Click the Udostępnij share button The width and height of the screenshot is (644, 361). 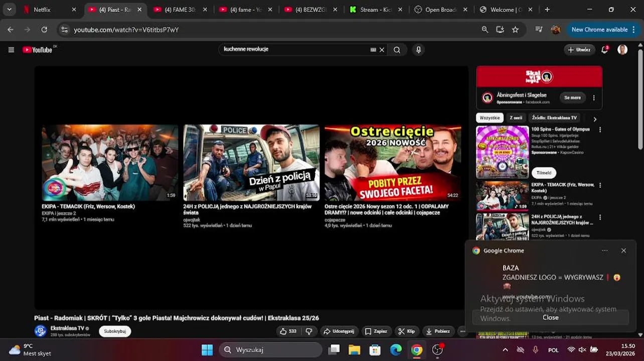coord(339,331)
